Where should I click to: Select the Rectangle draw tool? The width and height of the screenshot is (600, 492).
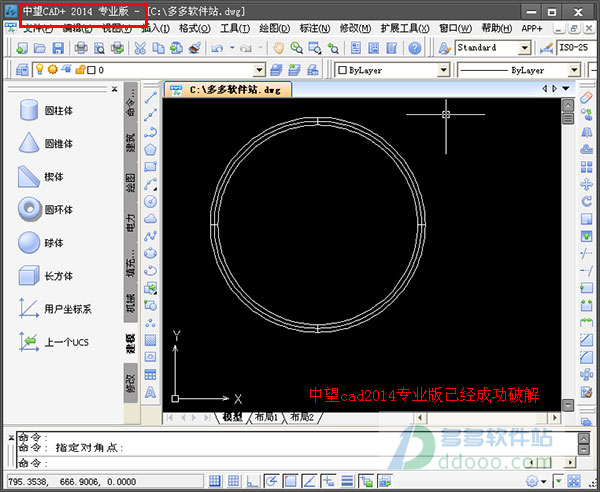(x=151, y=166)
